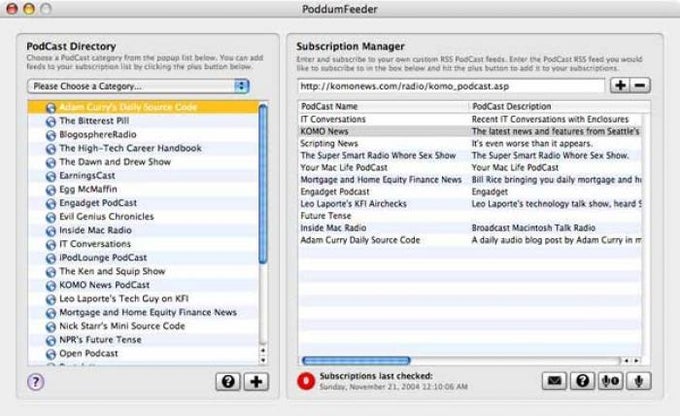Click the envelope mail button
This screenshot has height=416, width=680.
click(x=554, y=381)
